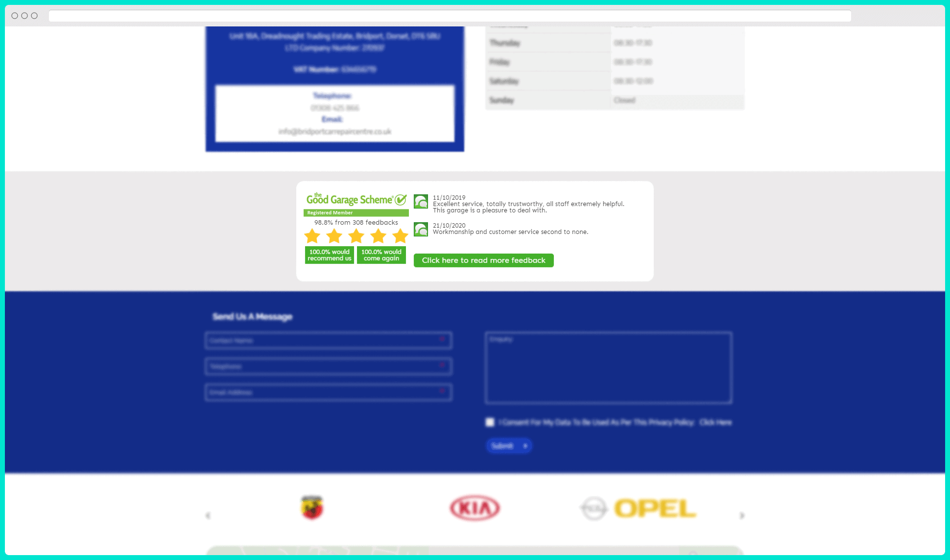Enable consent checkbox for privacy policy
The height and width of the screenshot is (560, 950).
tap(490, 421)
